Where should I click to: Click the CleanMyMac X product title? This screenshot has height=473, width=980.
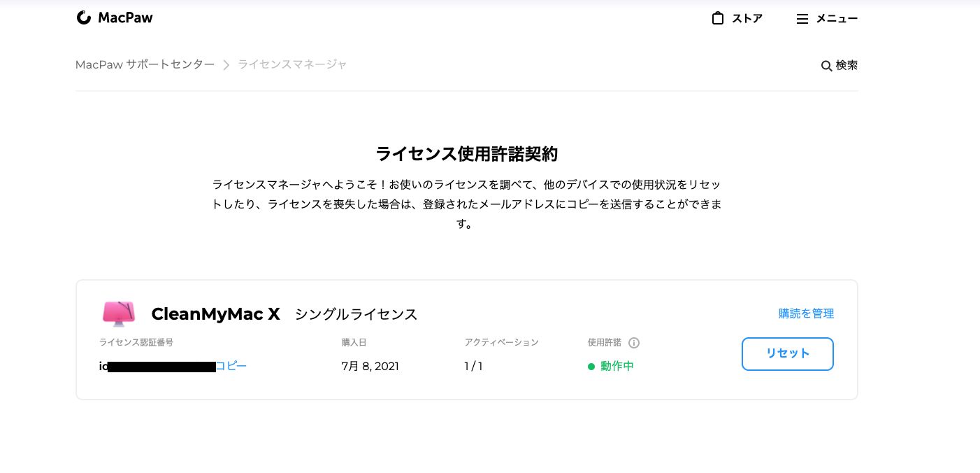[215, 314]
